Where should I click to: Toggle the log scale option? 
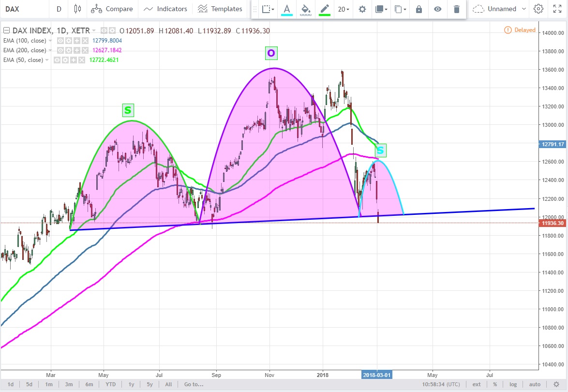click(x=513, y=384)
